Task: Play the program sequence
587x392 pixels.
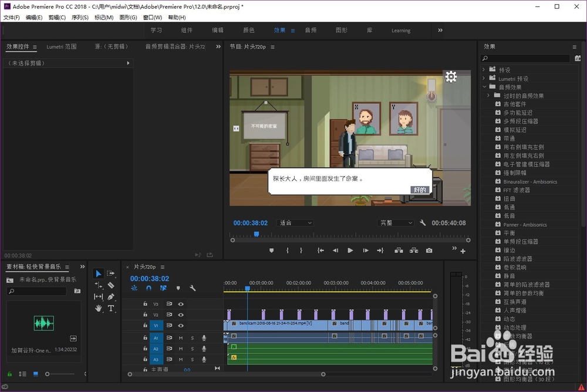Action: click(x=350, y=251)
